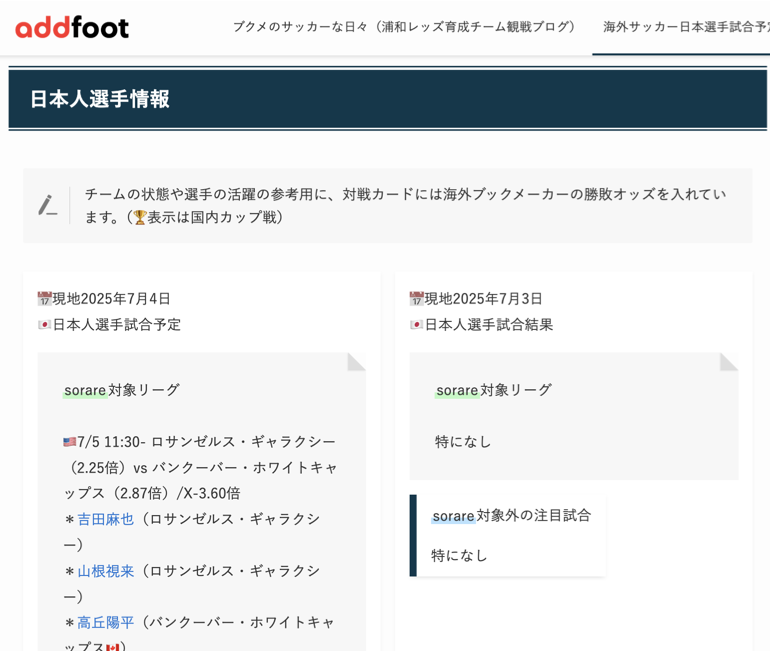Click the note text about bookmaker odds
This screenshot has width=771, height=651.
tap(405, 206)
